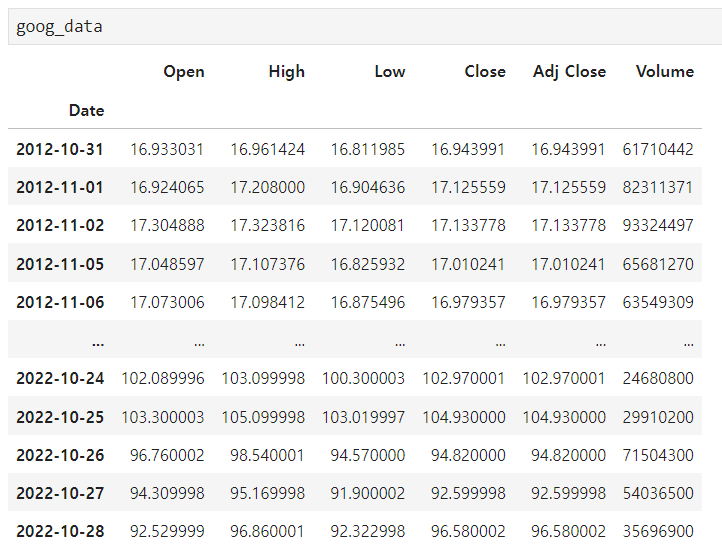This screenshot has height=557, width=722.
Task: Click Volume value 63549309
Action: (x=658, y=302)
